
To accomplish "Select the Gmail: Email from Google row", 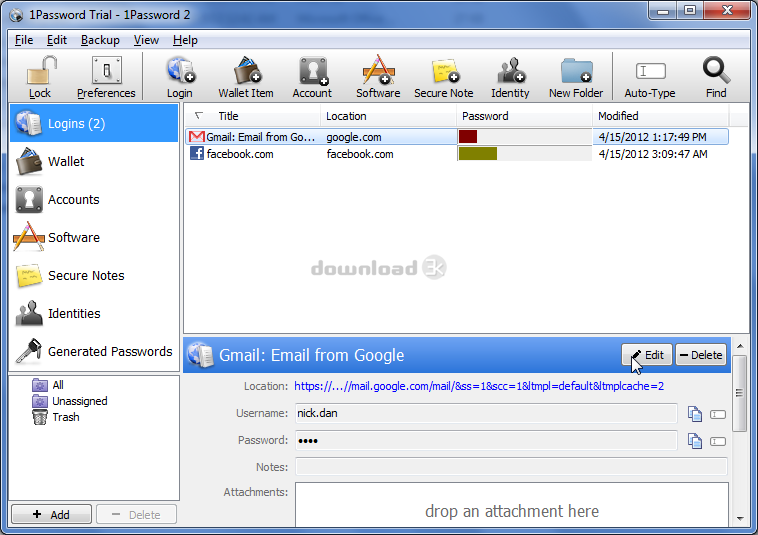I will (457, 137).
